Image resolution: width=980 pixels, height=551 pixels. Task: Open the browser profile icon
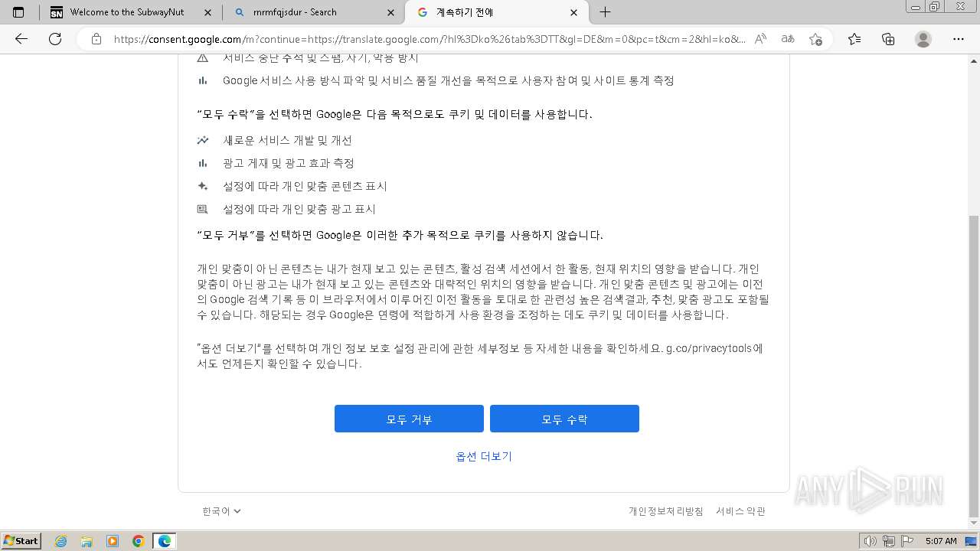[923, 39]
